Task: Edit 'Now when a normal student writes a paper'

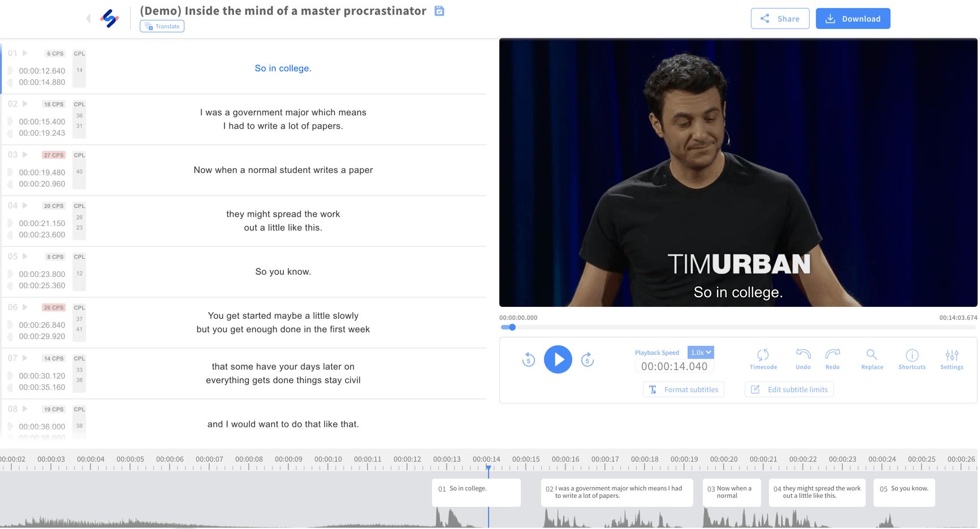Action: point(283,170)
